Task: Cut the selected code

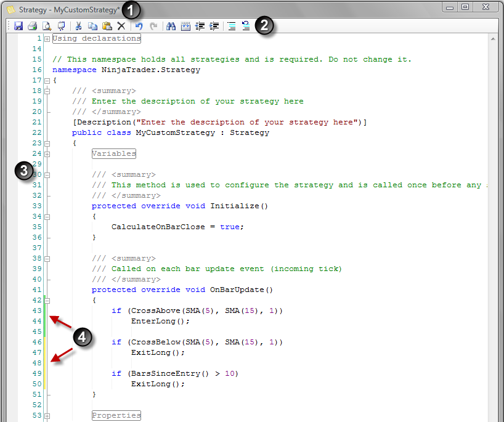Action: pyautogui.click(x=79, y=26)
